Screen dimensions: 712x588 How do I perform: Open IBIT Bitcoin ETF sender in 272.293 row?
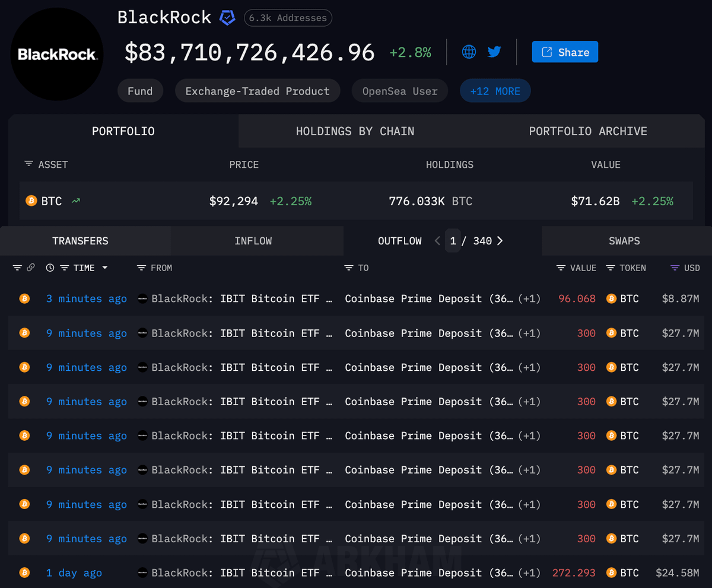pyautogui.click(x=242, y=573)
